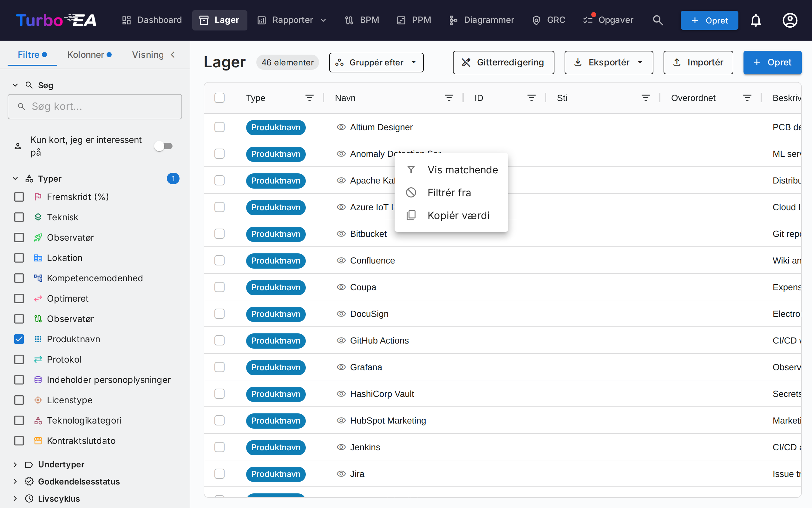Open the notifications bell
The width and height of the screenshot is (812, 508).
756,20
